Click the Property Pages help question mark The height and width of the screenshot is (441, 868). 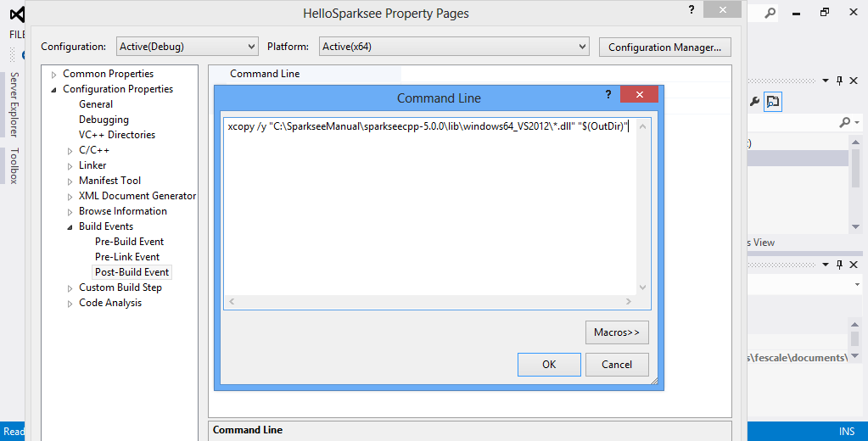692,9
